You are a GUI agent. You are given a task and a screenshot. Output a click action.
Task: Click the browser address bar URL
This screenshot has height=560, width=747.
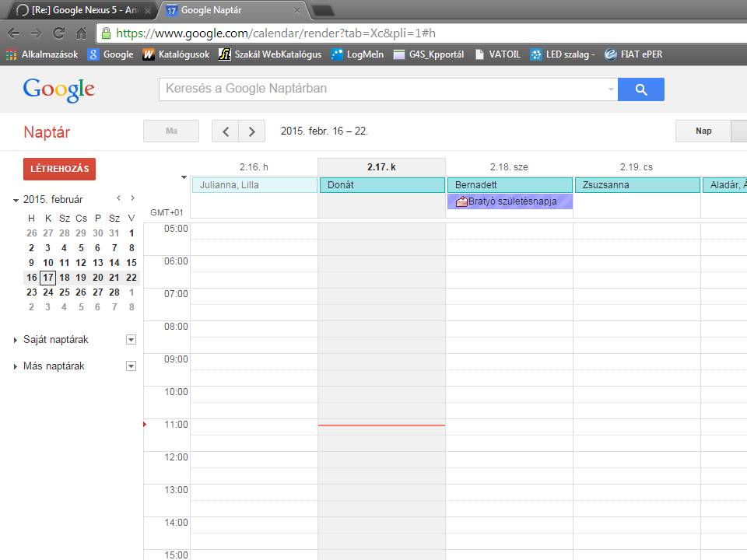275,33
